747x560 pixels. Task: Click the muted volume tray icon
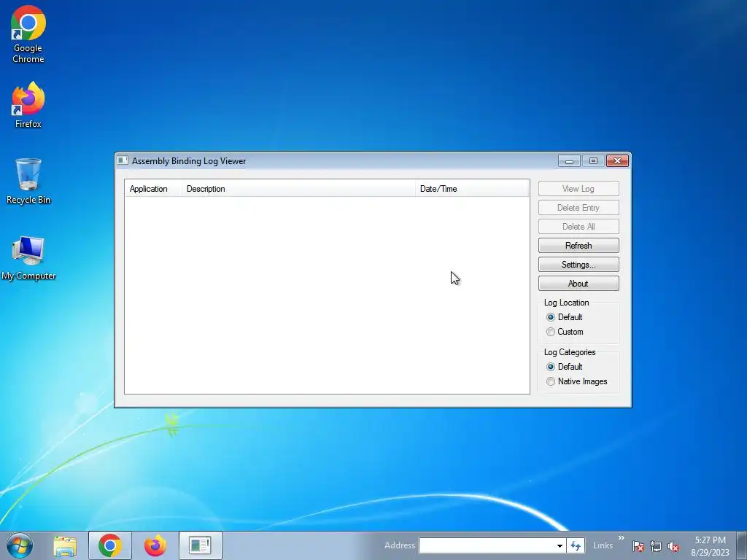coord(673,546)
